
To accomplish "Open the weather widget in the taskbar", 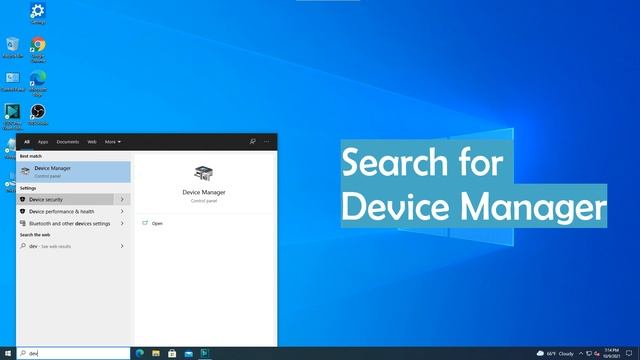I will pyautogui.click(x=555, y=353).
